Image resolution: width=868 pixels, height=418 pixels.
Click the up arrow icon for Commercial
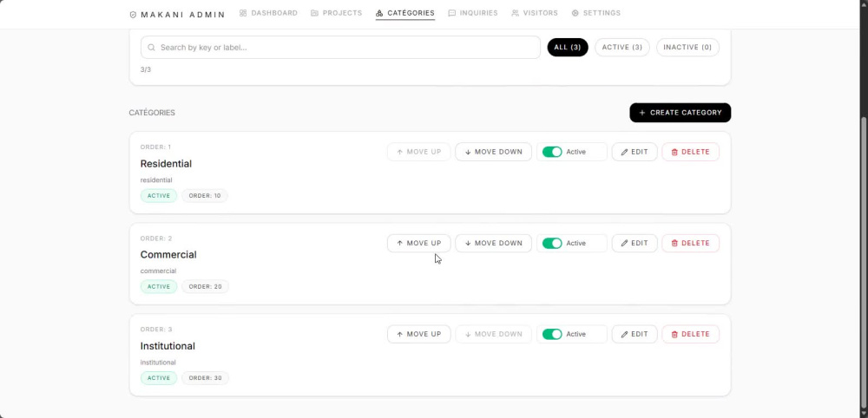pyautogui.click(x=399, y=244)
